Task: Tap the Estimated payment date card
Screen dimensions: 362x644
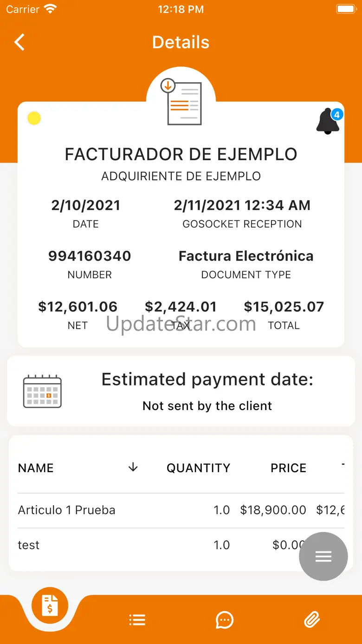Action: (x=181, y=391)
